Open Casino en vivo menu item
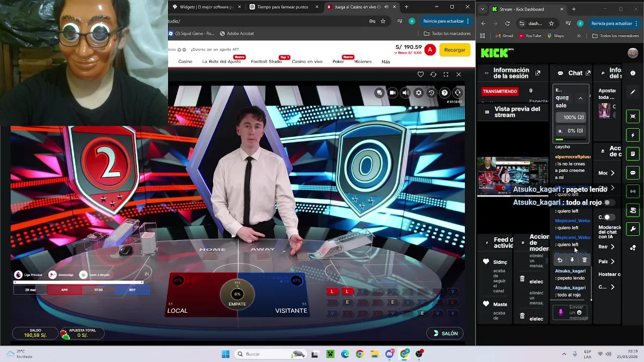 pyautogui.click(x=307, y=62)
